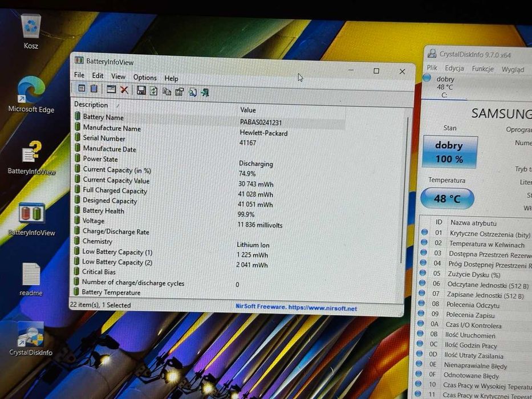532x399 pixels.
Task: Select the drive C: tab in CrystalDiskInfo
Action: point(444,87)
